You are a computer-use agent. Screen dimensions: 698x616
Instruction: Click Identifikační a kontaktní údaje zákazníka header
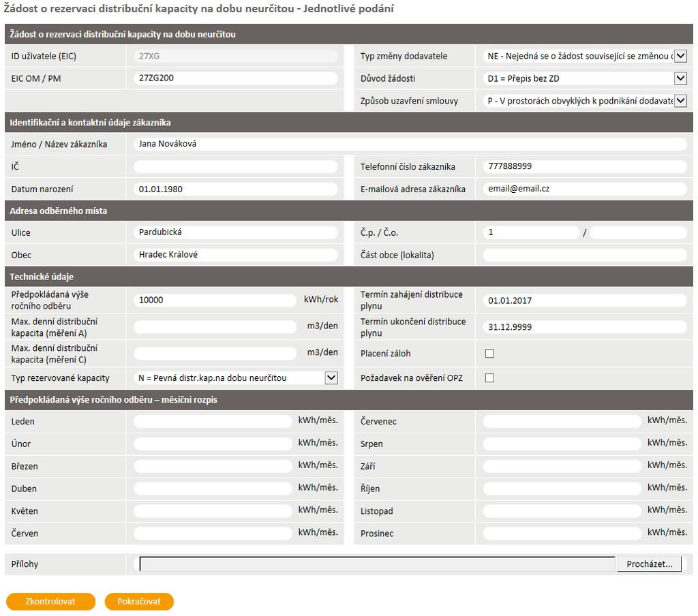(x=348, y=123)
